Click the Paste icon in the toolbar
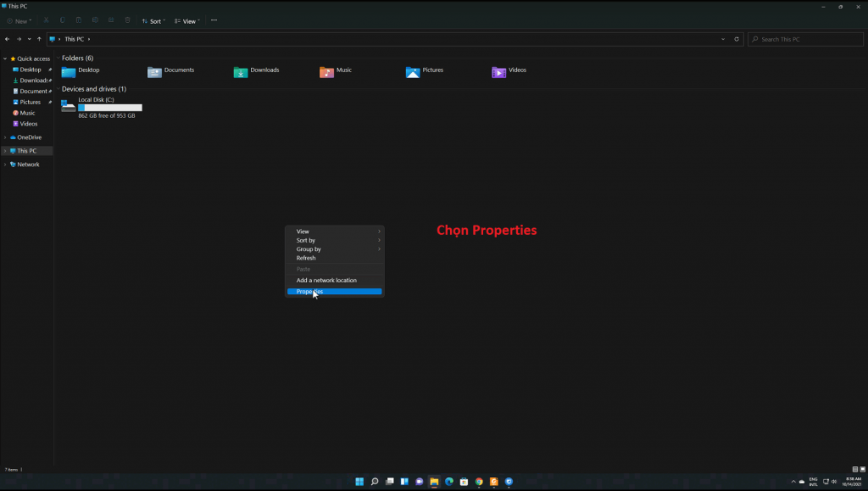 78,20
